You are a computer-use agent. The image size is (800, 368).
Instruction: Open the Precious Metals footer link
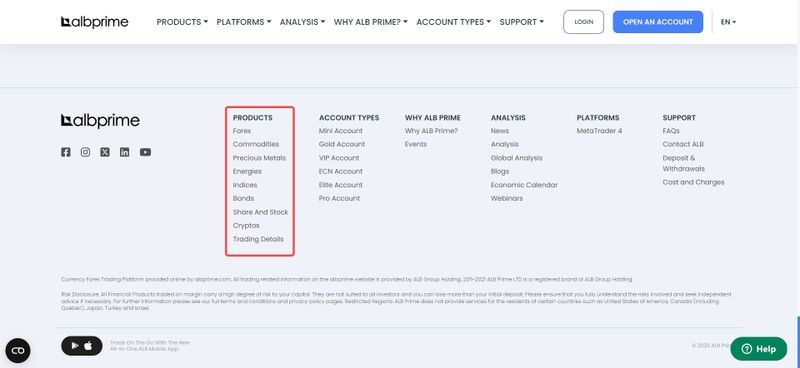(x=259, y=158)
